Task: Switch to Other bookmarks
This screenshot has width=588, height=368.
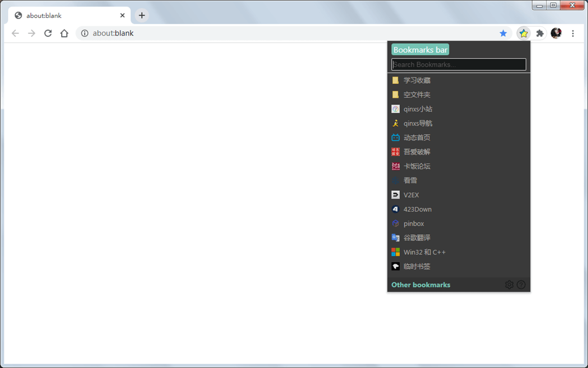Action: coord(421,285)
